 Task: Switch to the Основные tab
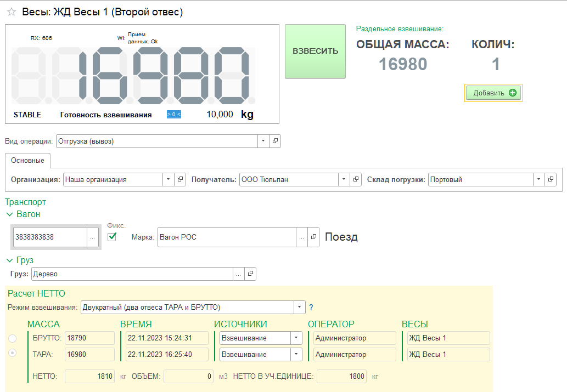click(27, 161)
